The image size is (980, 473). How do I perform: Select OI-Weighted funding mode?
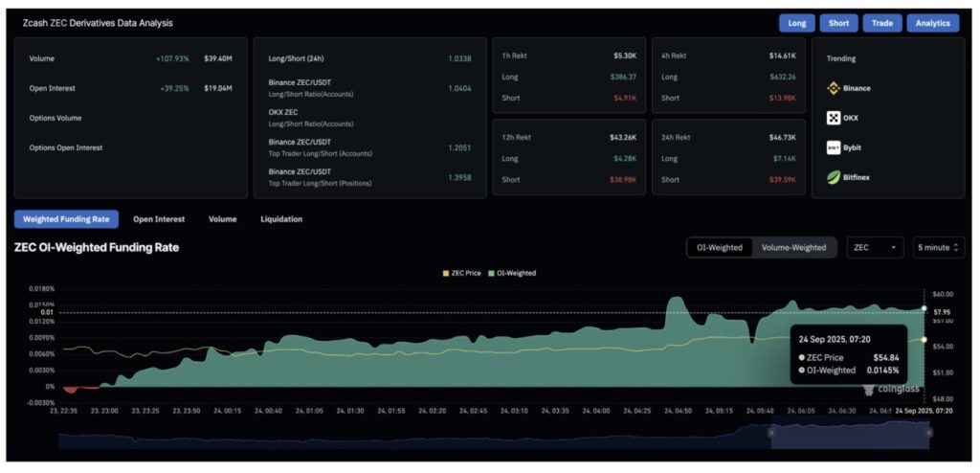pyautogui.click(x=719, y=247)
